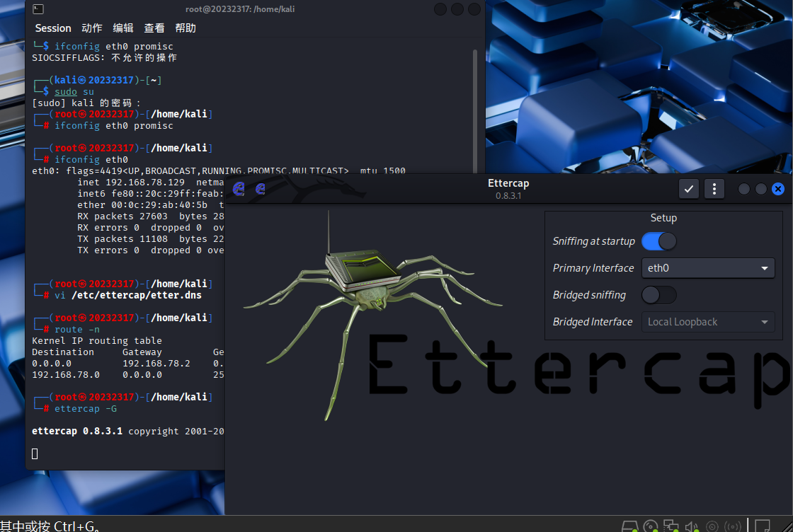Click the 'Primary Interface' label

click(x=593, y=268)
